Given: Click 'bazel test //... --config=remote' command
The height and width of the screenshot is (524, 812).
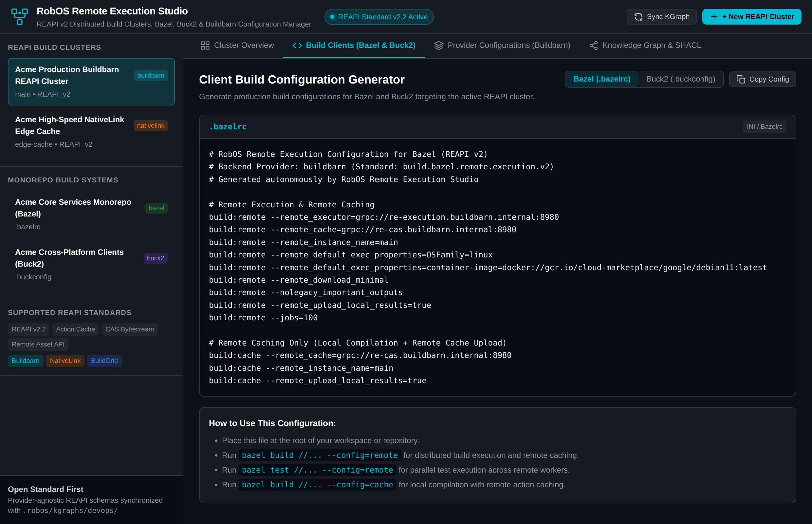Looking at the screenshot, I should pyautogui.click(x=317, y=470).
